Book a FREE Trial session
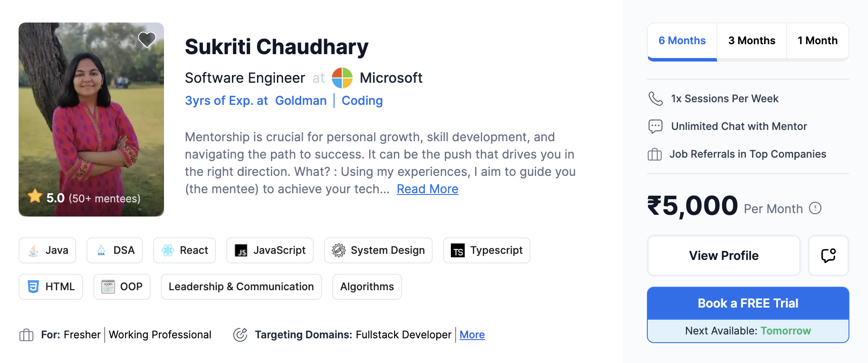The height and width of the screenshot is (363, 868). [748, 303]
